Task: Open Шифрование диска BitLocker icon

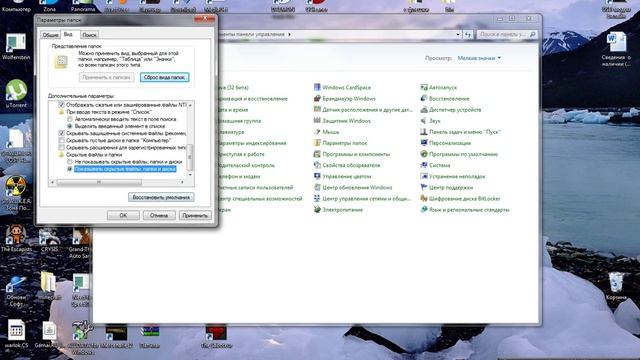Action: (x=424, y=198)
